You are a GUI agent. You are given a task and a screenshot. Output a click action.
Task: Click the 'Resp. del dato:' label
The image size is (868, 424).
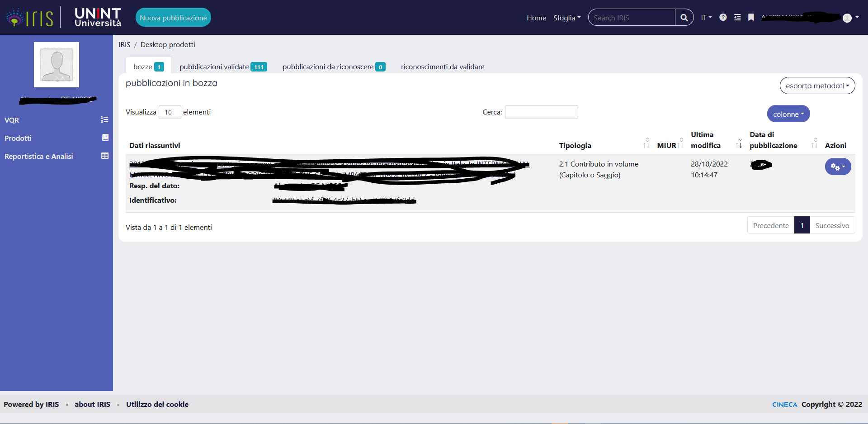pyautogui.click(x=154, y=186)
